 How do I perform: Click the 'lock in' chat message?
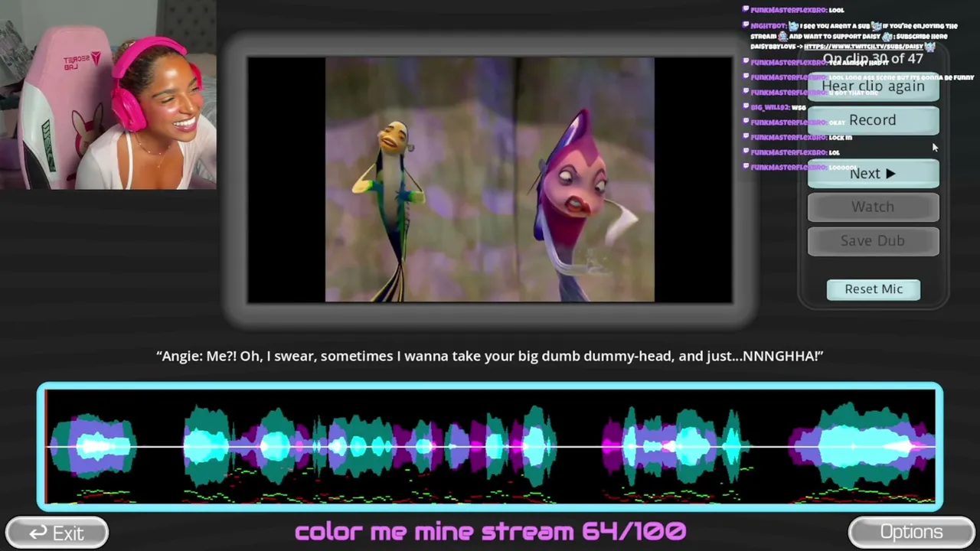(x=797, y=138)
